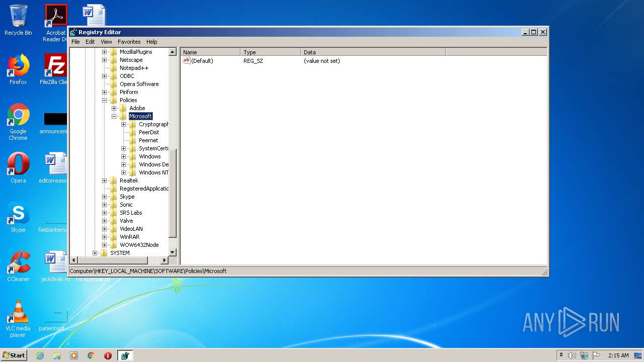Click the (Default) registry value icon
The image size is (644, 362).
[186, 60]
